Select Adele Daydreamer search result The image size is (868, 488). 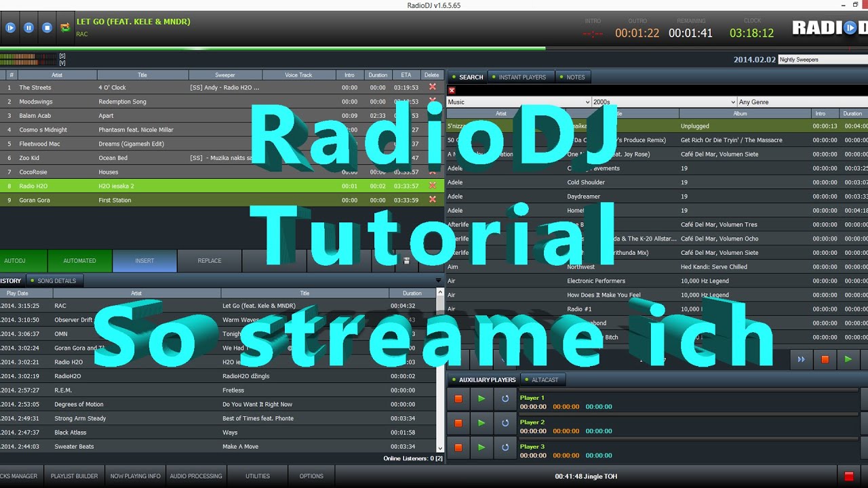656,197
